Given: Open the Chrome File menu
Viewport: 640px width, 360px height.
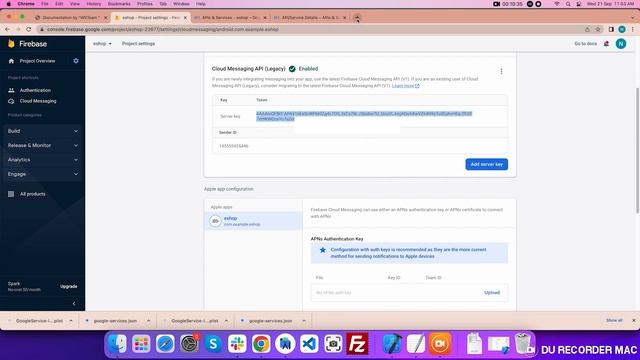Looking at the screenshot, I should pyautogui.click(x=45, y=4).
